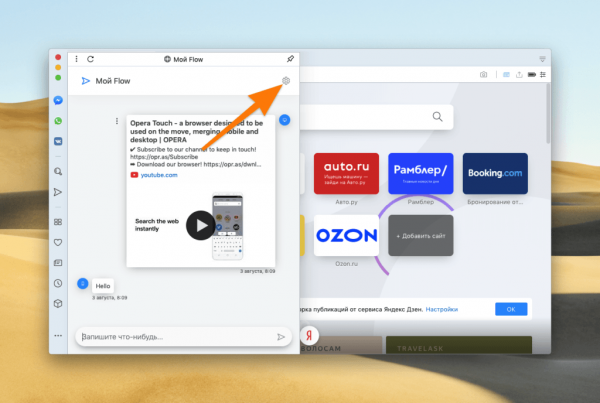
Task: Open the Рамблер speed dial tile
Action: [421, 173]
